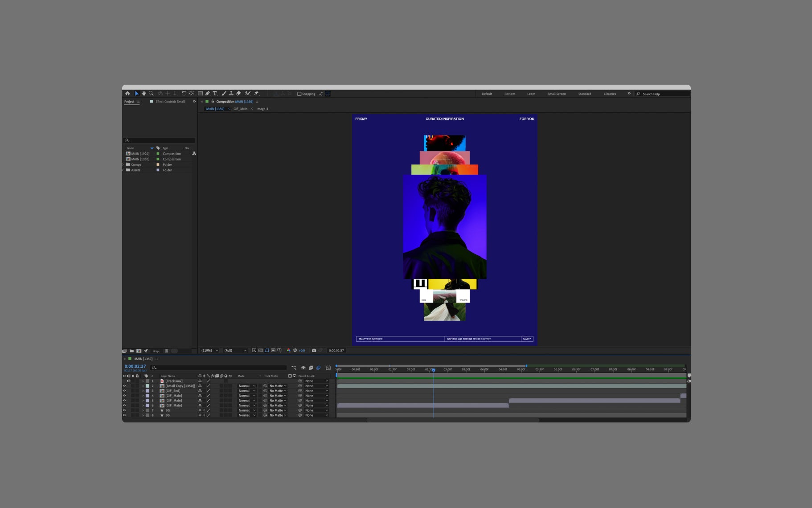Click the Home icon in the toolbar
This screenshot has width=812, height=508.
[127, 94]
